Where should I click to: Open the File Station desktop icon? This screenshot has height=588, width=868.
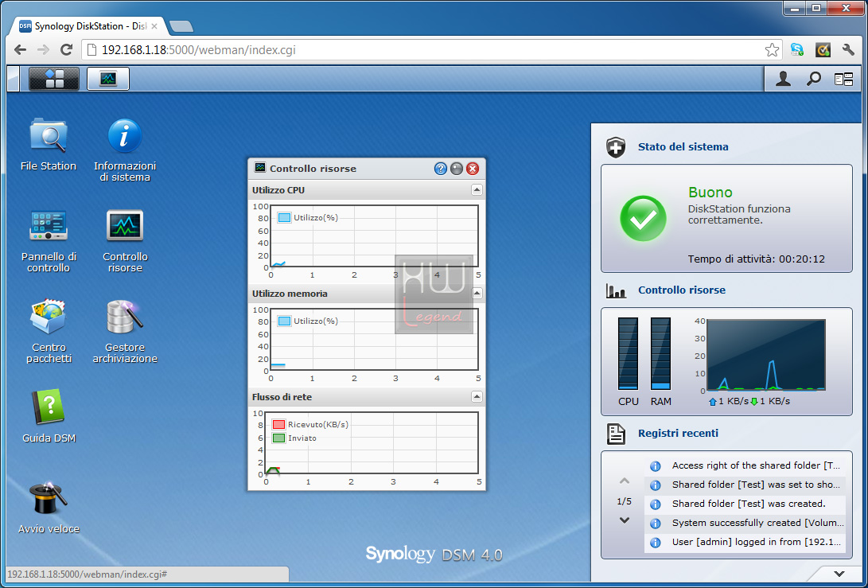tap(49, 144)
